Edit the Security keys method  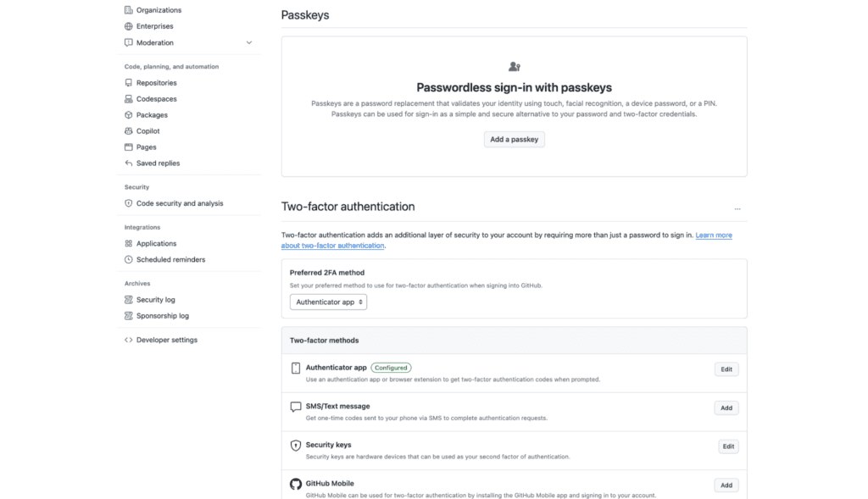point(728,446)
